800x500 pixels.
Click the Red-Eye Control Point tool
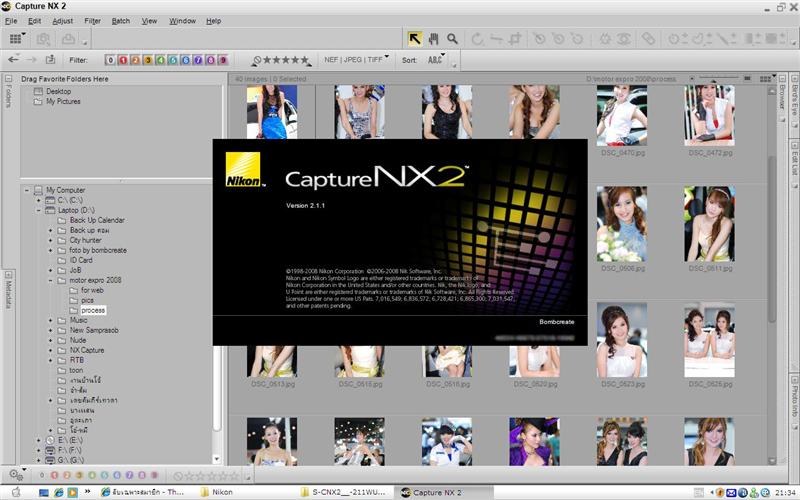pos(623,39)
